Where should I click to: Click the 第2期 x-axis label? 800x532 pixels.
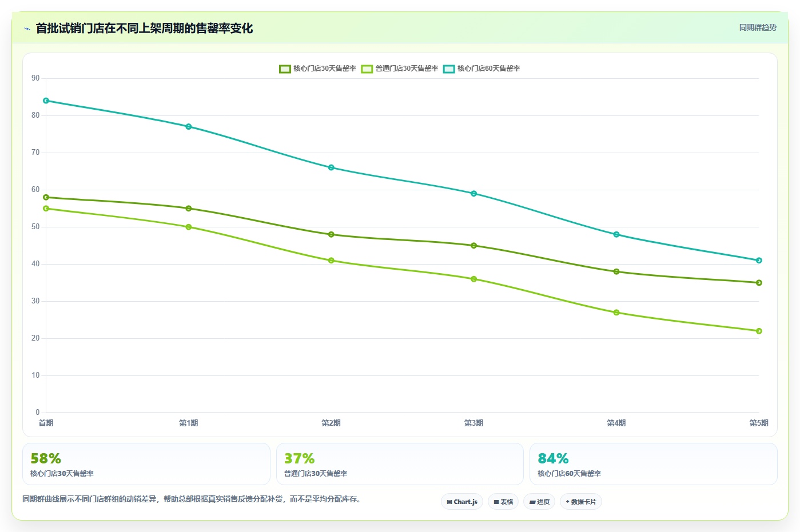pyautogui.click(x=331, y=423)
